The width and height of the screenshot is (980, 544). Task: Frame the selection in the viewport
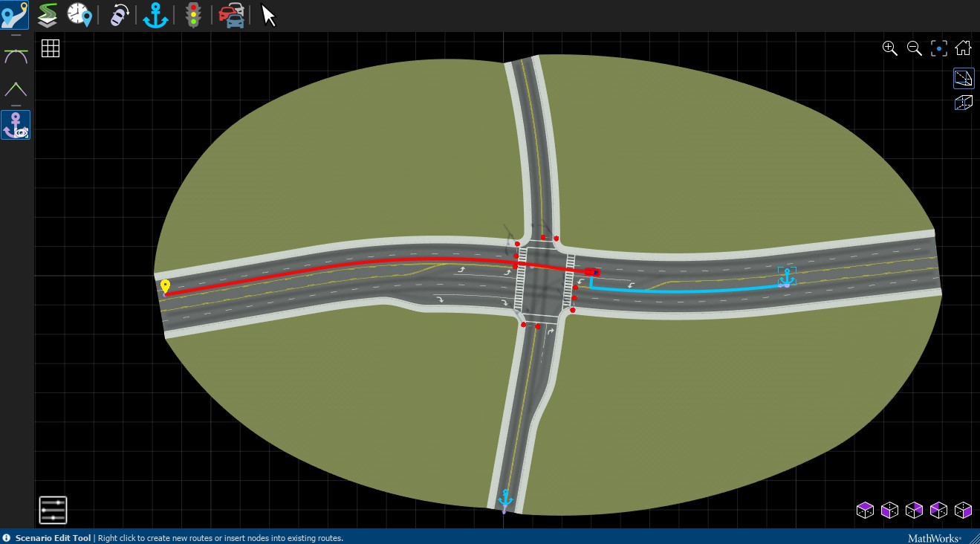(939, 48)
